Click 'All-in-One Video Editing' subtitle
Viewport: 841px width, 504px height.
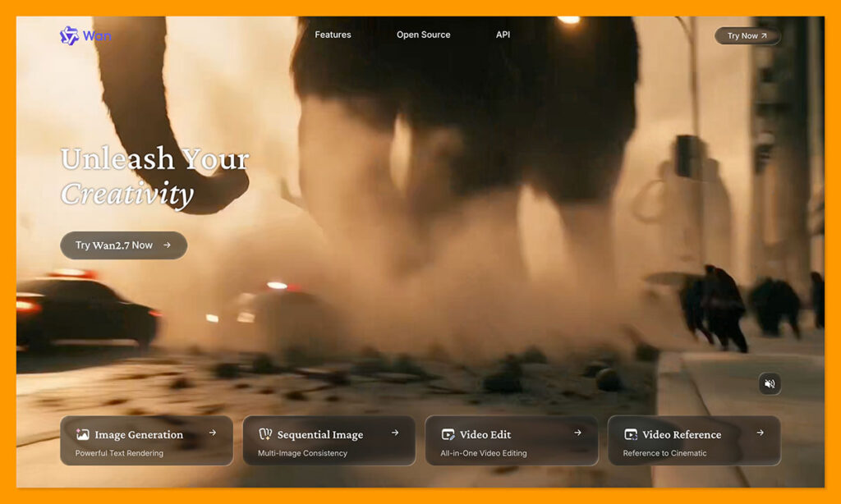pos(483,453)
